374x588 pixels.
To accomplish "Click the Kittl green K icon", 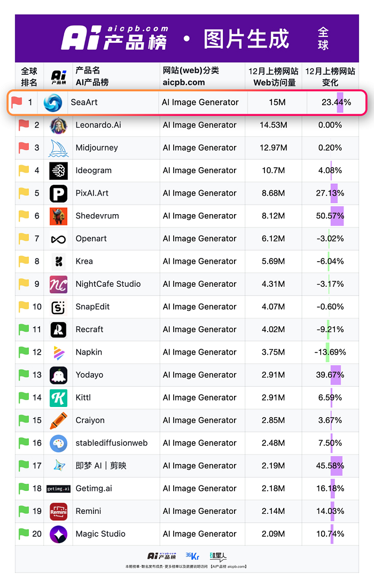I will [58, 398].
